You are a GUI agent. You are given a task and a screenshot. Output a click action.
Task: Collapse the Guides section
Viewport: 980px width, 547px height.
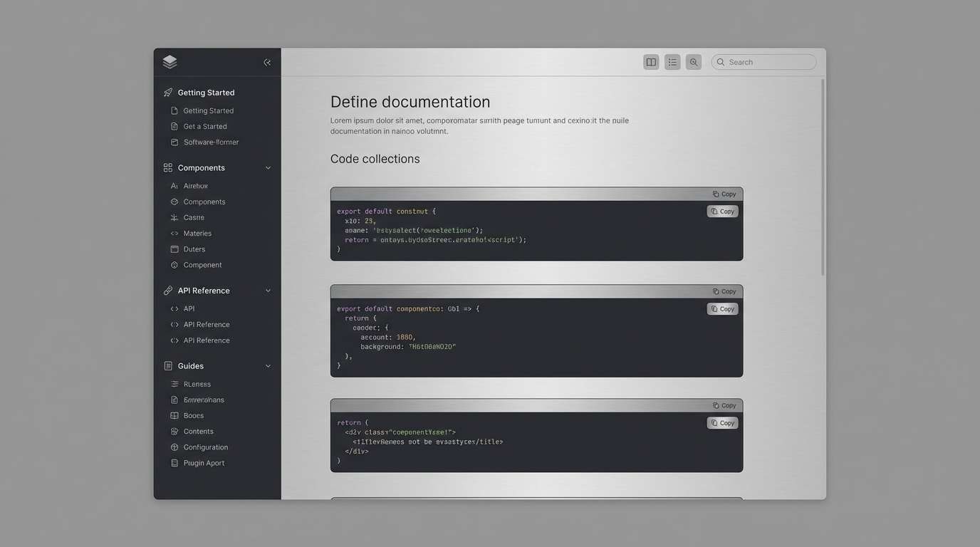[x=268, y=366]
